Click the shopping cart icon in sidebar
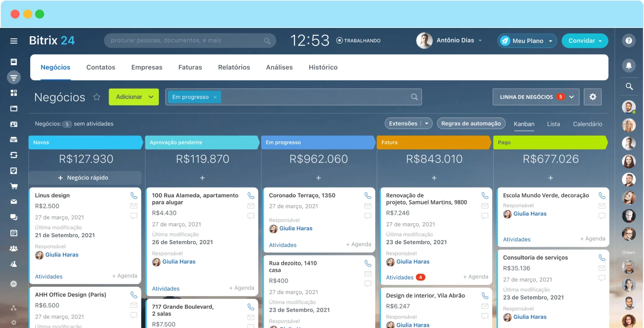 pos(14,186)
